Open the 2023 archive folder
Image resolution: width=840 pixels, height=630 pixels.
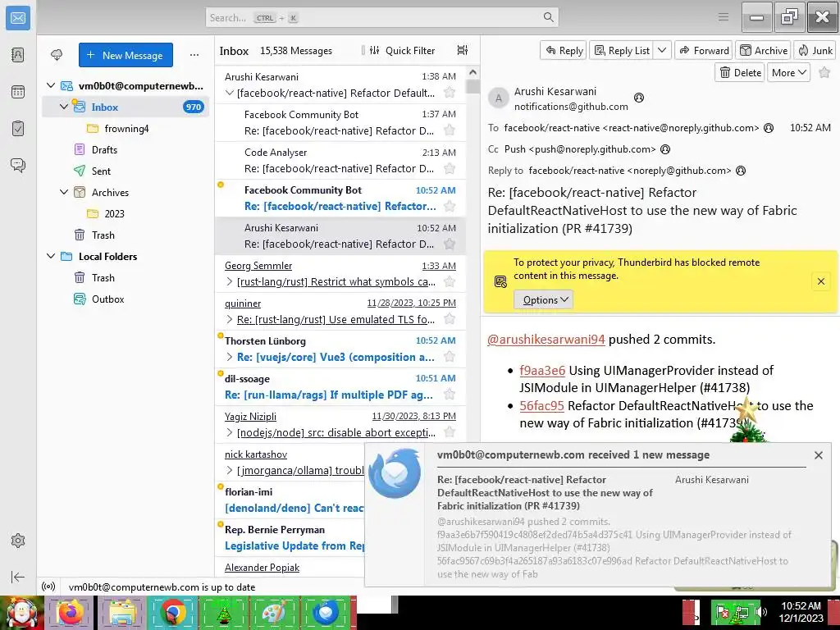click(x=114, y=213)
